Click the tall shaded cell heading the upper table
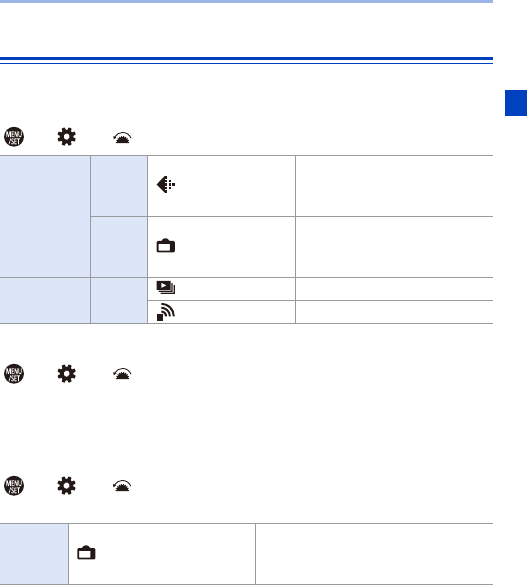The width and height of the screenshot is (527, 585). pos(45,216)
